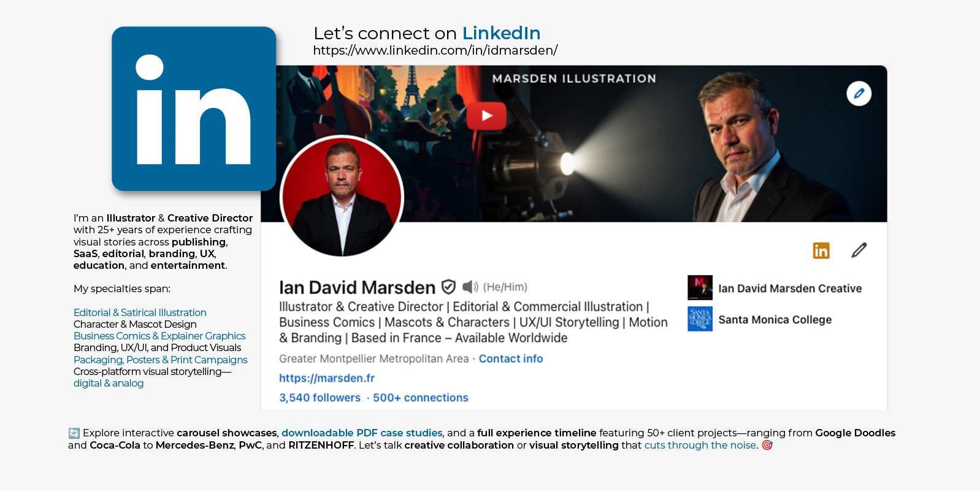Click the verification shield badge

tap(448, 287)
